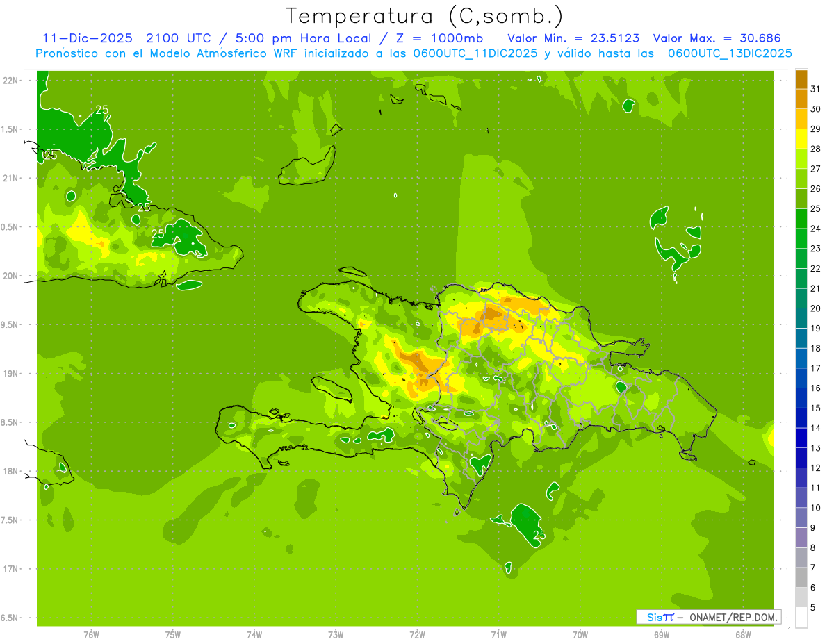
Task: Click the '69W' longitude label
Action: [662, 634]
